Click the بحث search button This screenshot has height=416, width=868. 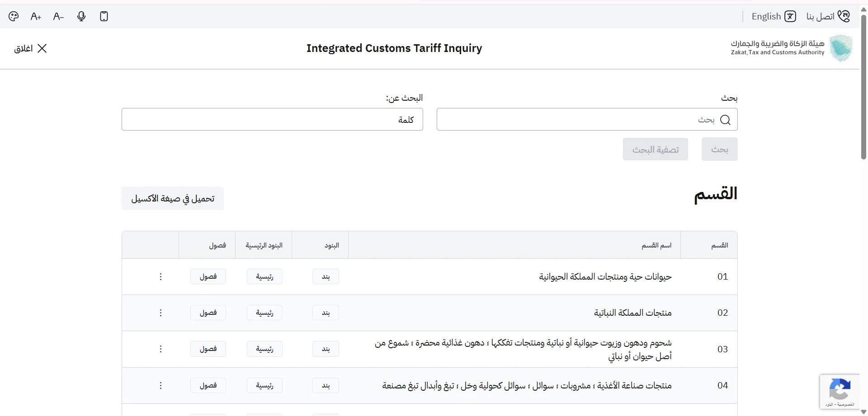click(x=719, y=149)
